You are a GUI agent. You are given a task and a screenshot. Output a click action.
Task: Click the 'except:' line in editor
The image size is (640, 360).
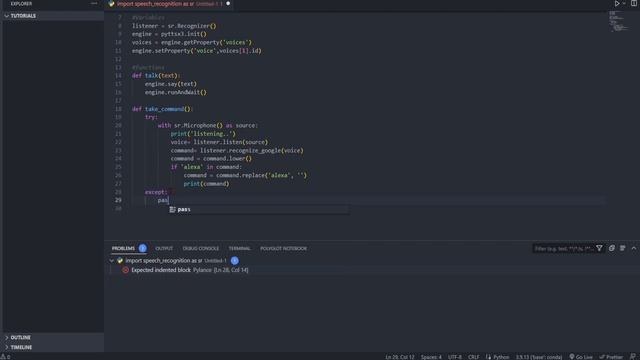tap(156, 192)
